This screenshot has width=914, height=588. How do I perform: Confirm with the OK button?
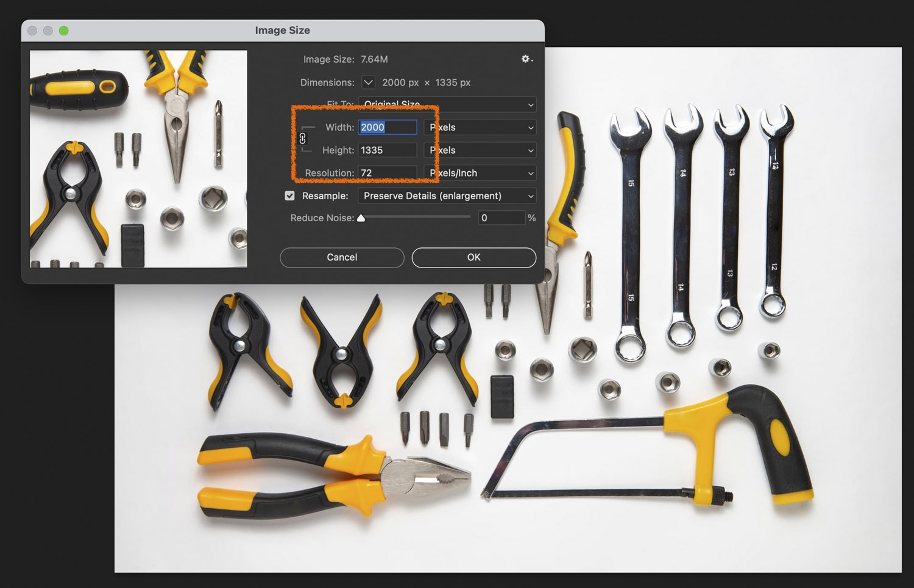(x=474, y=257)
